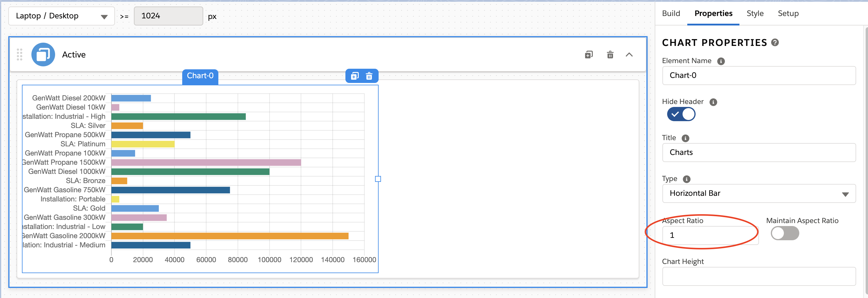Click the chart resize handle

(x=378, y=179)
